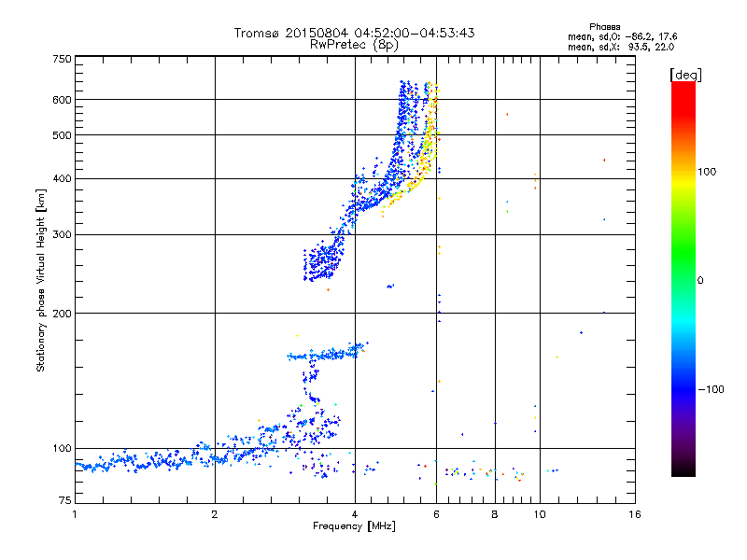The image size is (747, 560).
Task: Click the colorbar label '100'
Action: [707, 172]
